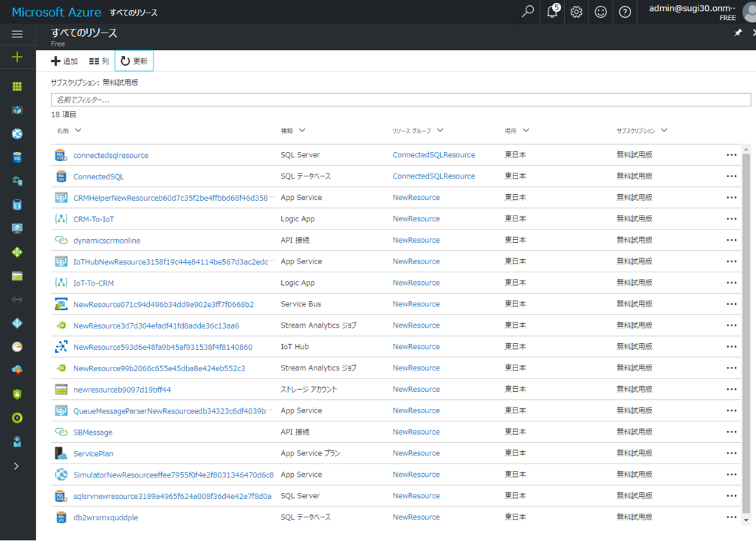756x541 pixels.
Task: Click the IoT Hub icon of NewResource593d6e48 row
Action: (x=61, y=347)
